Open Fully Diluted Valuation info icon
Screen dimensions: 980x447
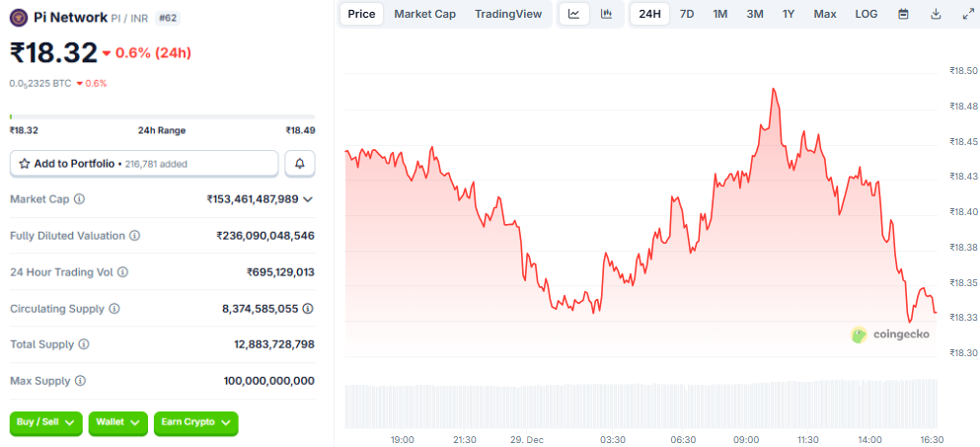(x=135, y=236)
